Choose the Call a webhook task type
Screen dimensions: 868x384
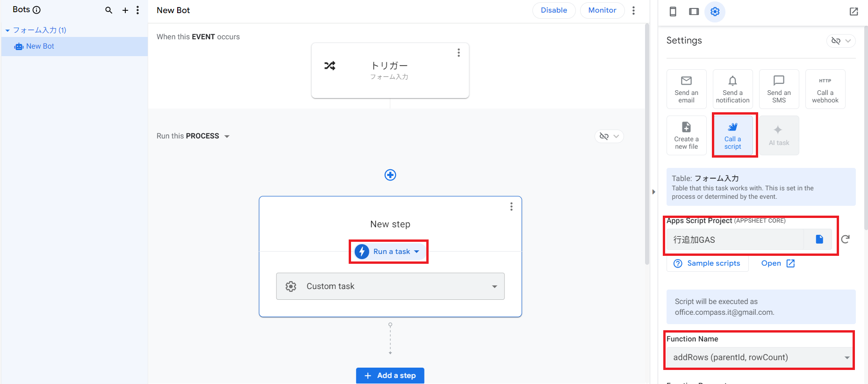[825, 89]
